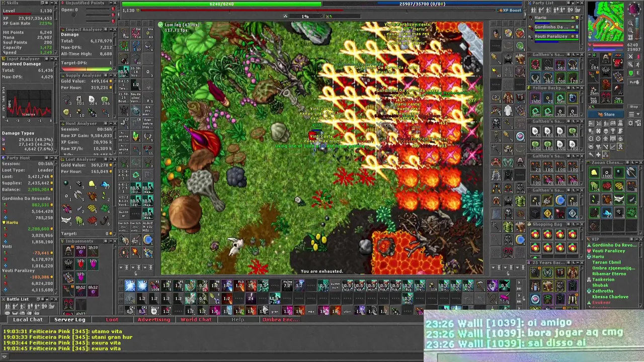The height and width of the screenshot is (362, 644).
Task: Click the Low lag connection indicator
Action: pyautogui.click(x=179, y=25)
